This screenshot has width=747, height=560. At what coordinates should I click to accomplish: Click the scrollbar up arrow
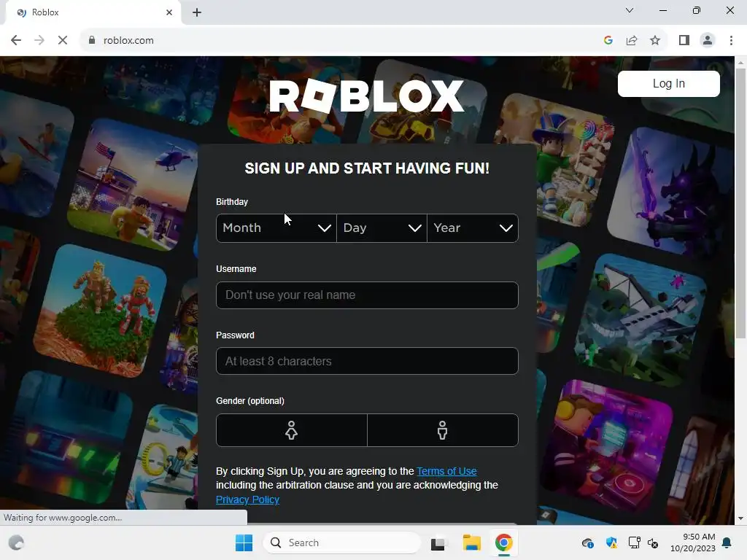click(x=740, y=63)
